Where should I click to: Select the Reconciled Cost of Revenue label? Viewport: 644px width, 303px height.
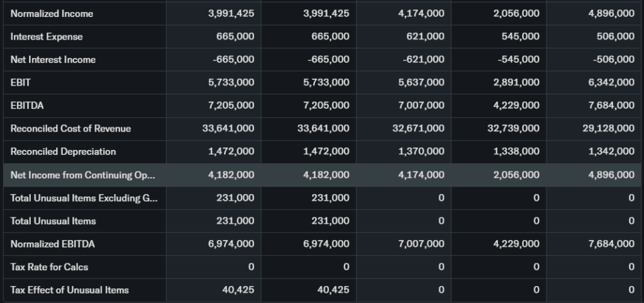tap(70, 129)
